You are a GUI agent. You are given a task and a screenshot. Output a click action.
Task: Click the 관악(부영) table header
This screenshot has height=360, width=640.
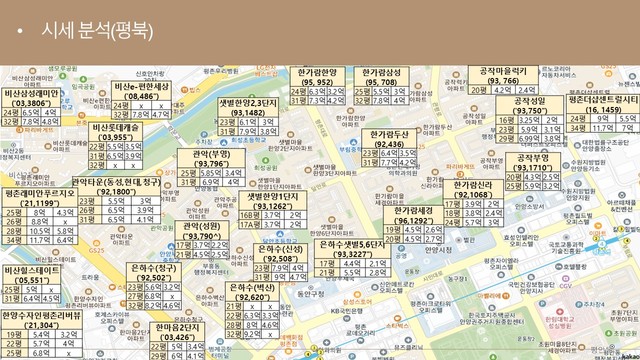[211, 159]
